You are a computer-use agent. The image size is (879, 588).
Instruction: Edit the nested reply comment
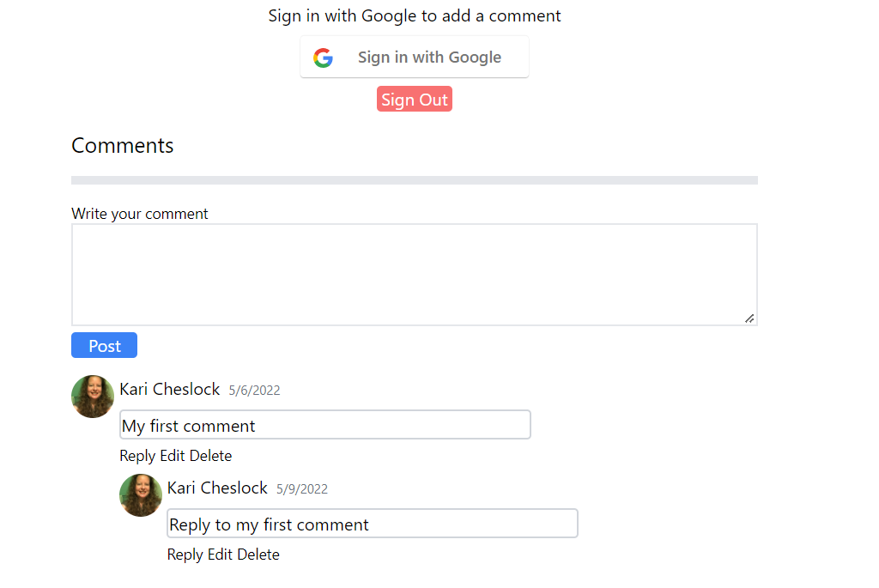221,555
